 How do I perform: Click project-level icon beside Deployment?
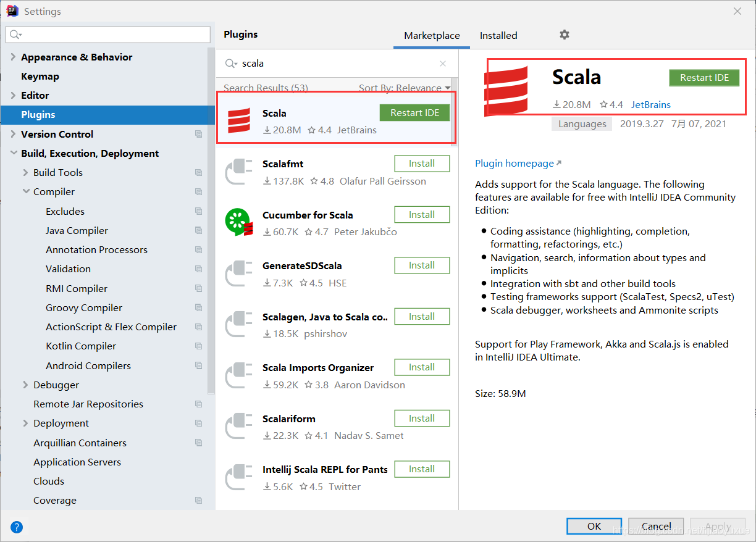click(x=198, y=423)
